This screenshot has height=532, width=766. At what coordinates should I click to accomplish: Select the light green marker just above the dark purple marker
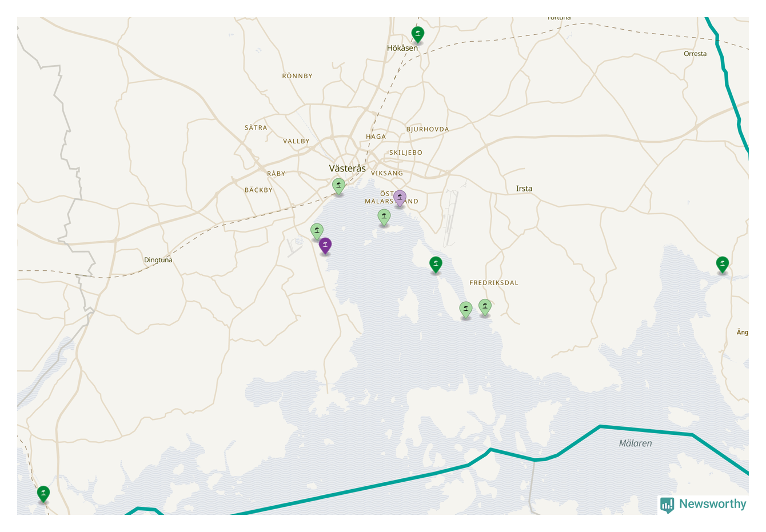pyautogui.click(x=317, y=231)
